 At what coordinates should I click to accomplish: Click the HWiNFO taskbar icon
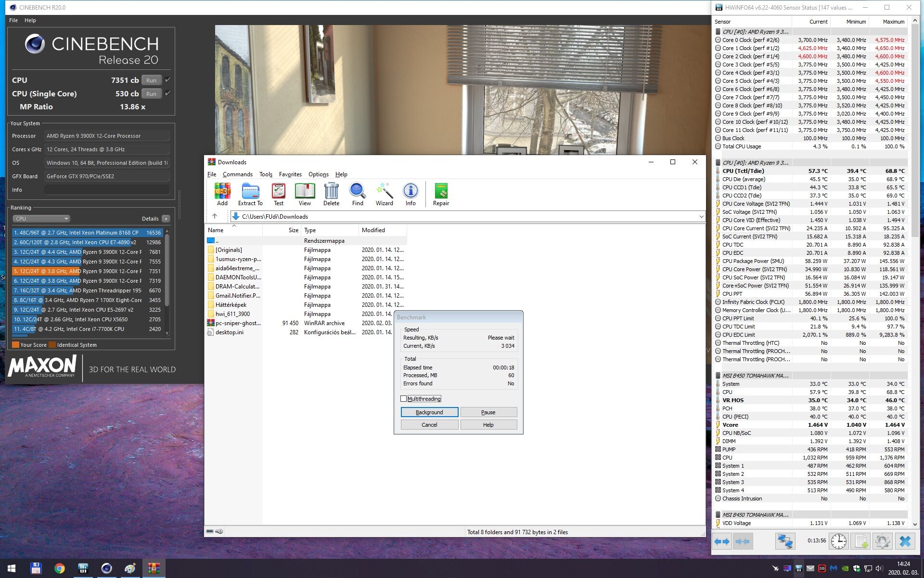tap(83, 568)
